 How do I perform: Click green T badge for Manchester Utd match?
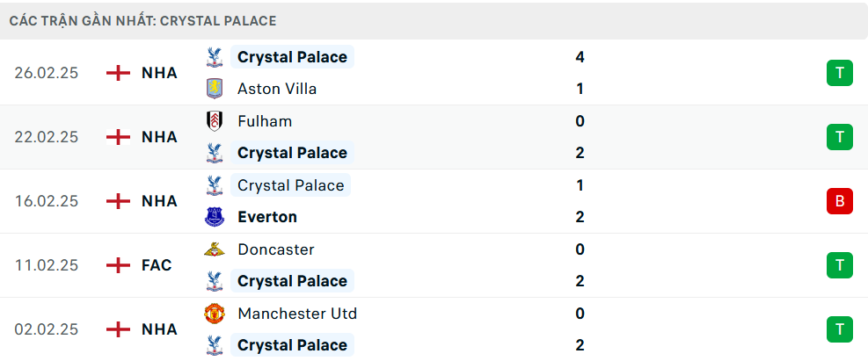click(839, 329)
